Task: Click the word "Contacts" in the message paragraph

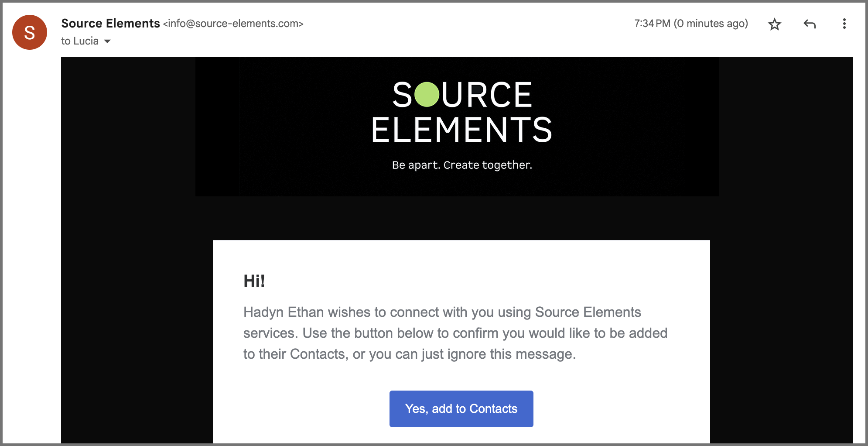Action: point(317,354)
